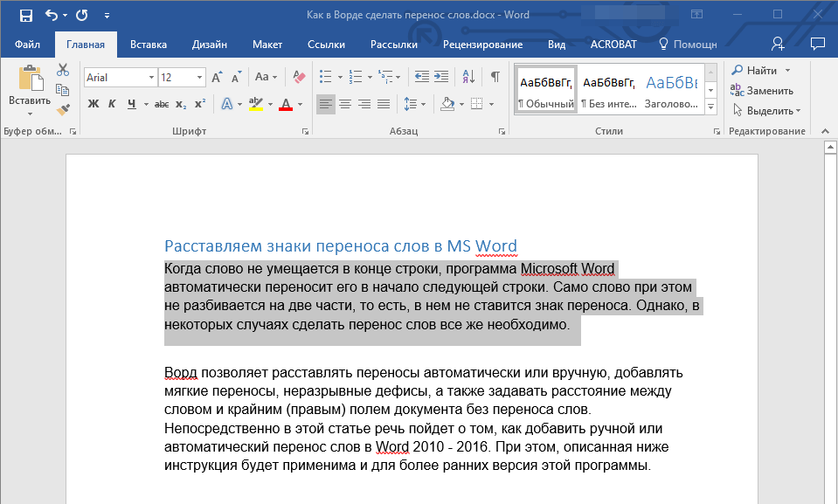Screen dimensions: 838x504
Task: Toggle superscript x² formatting
Action: [200, 104]
